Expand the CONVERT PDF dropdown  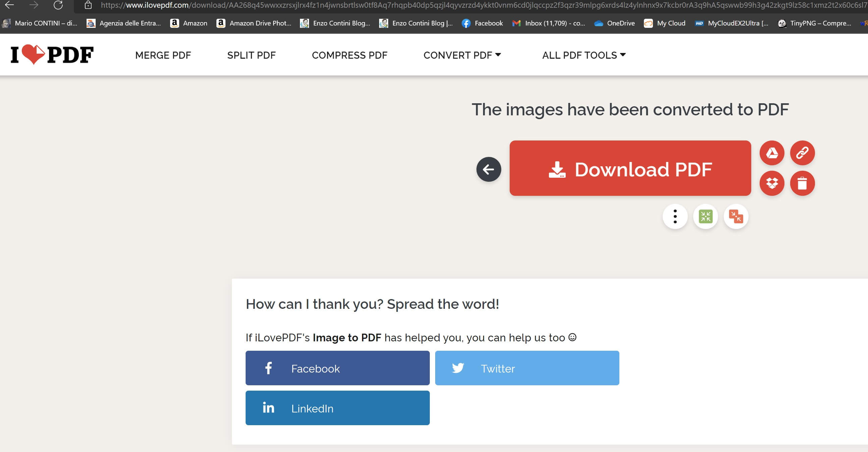pos(462,55)
